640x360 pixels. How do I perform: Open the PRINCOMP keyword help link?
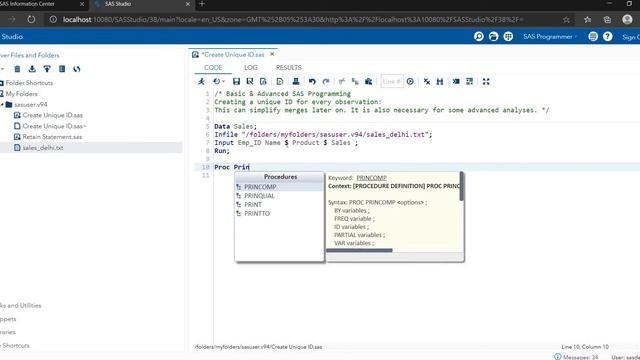coord(371,178)
